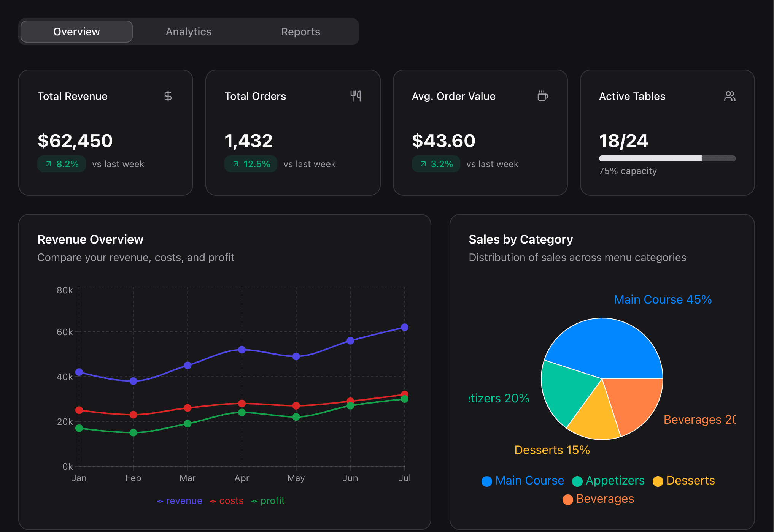
Task: Click the 3.2% upward trend arrow badge
Action: click(436, 164)
